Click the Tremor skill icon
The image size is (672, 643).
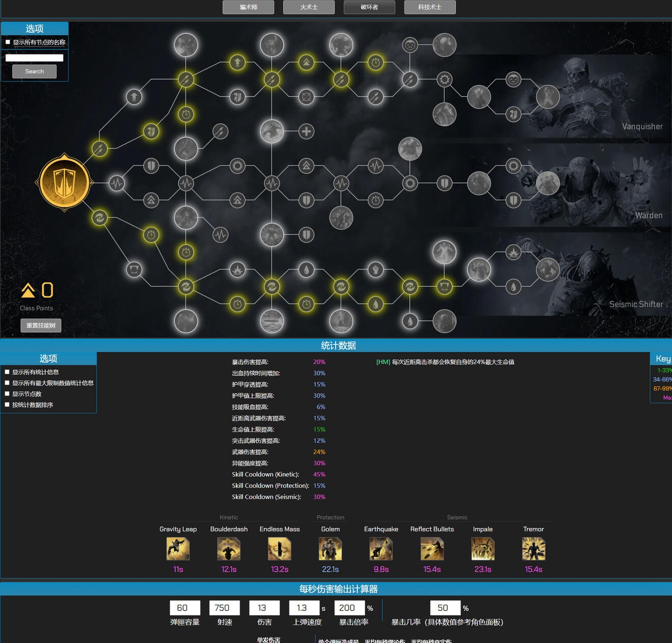(533, 549)
